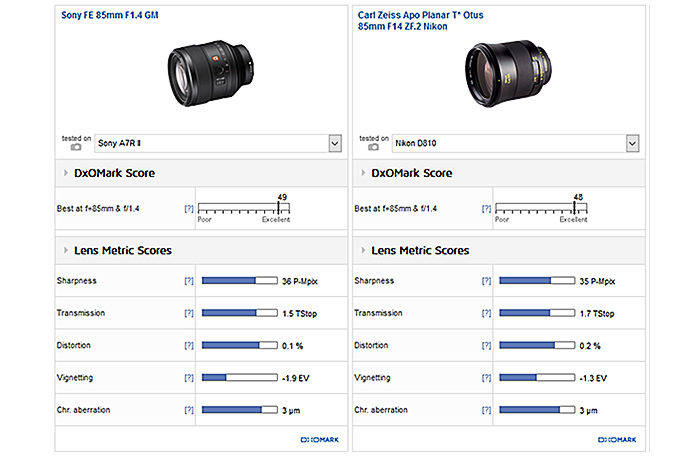This screenshot has height=457, width=700.
Task: Open the Sony Vignetting help icon
Action: pyautogui.click(x=189, y=378)
